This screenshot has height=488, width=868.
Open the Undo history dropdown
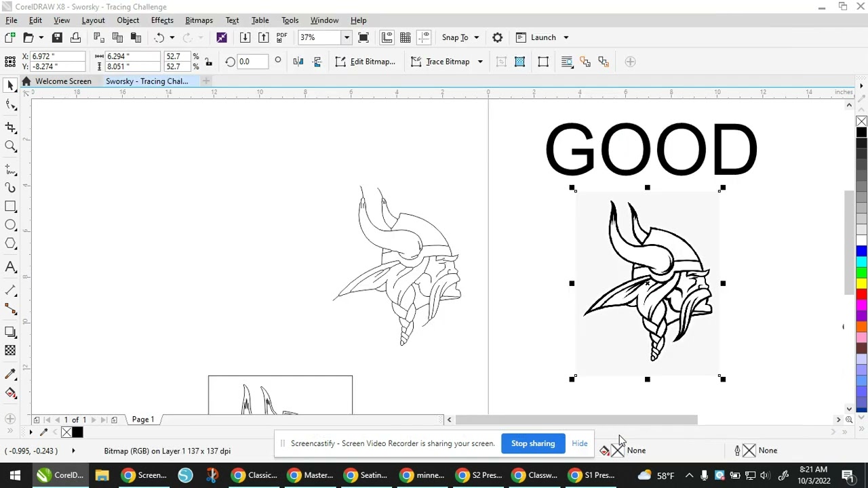point(172,37)
